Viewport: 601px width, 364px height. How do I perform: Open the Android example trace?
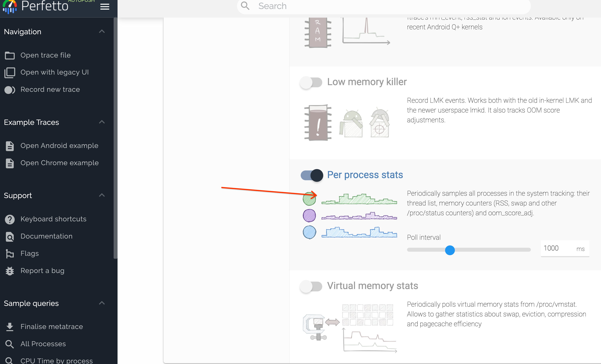59,145
